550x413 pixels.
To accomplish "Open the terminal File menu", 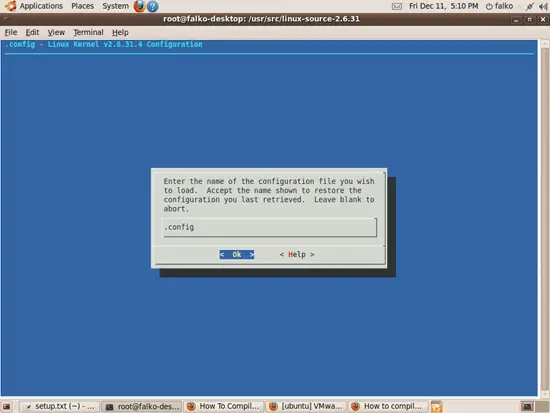I will click(x=11, y=32).
